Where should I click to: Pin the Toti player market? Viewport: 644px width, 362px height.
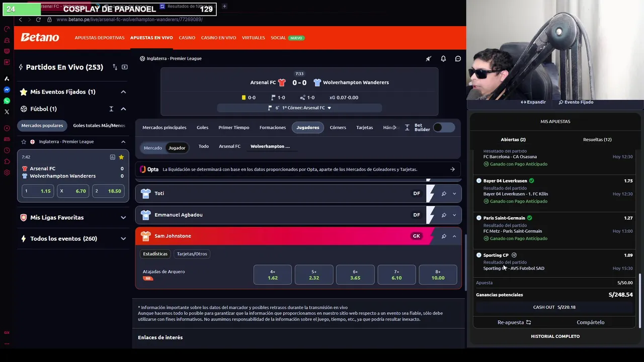[x=444, y=194]
